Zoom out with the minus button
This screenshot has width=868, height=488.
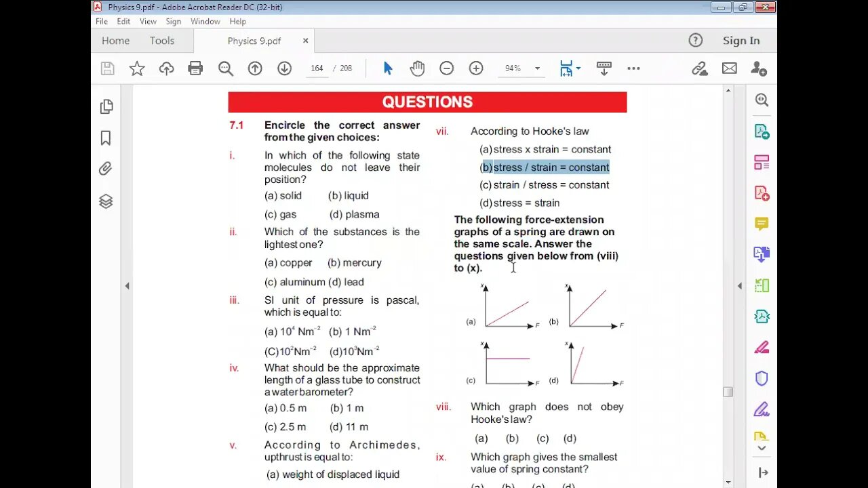(x=446, y=68)
